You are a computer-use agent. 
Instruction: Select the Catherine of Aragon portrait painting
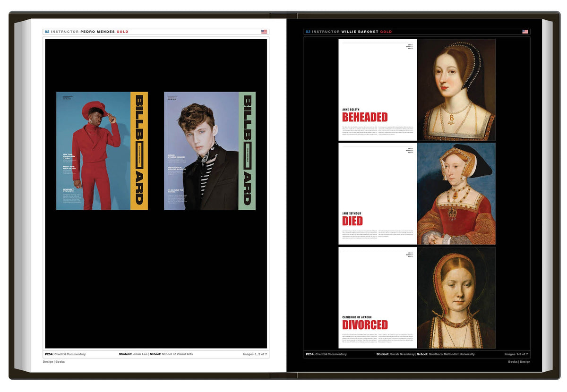coord(456,298)
